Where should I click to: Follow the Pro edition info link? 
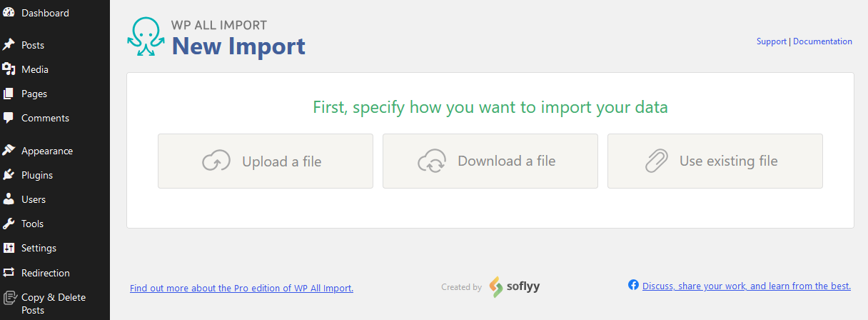click(x=241, y=289)
